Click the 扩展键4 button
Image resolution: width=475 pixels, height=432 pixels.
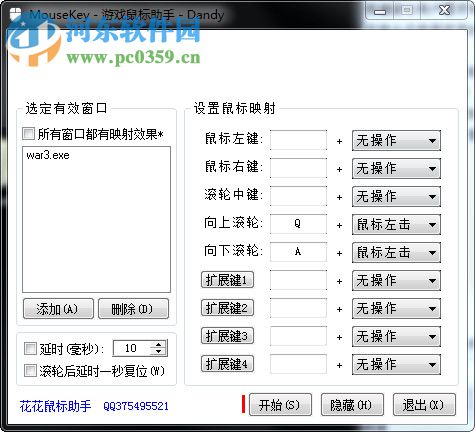[x=227, y=364]
